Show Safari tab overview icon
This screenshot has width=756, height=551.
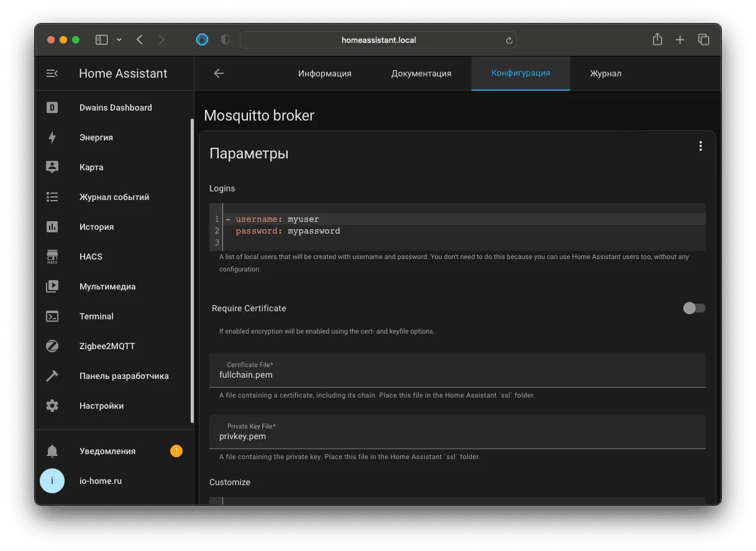pos(703,40)
